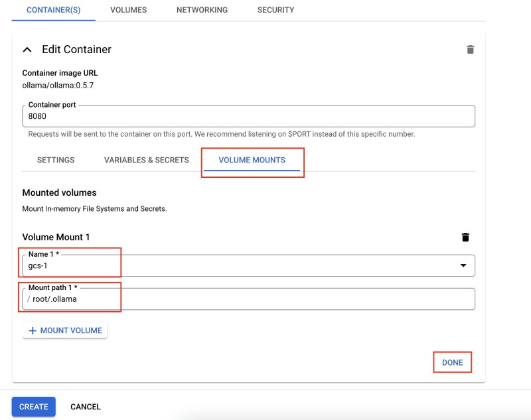531x420 pixels.
Task: Switch to the container Settings sub-tab
Action: click(x=56, y=160)
